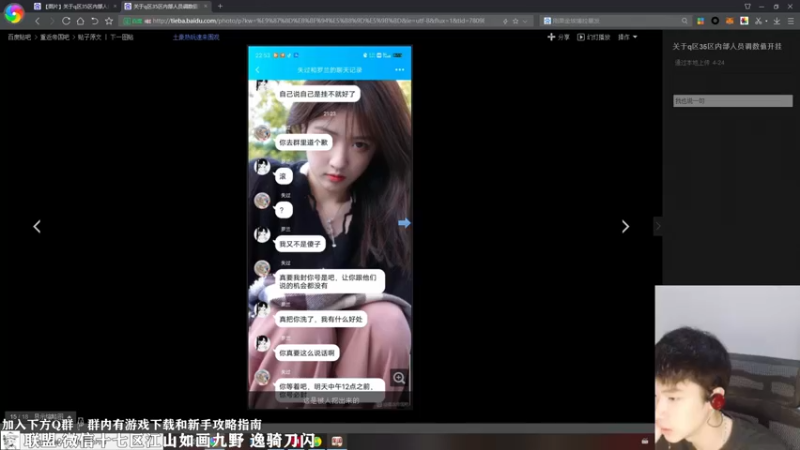Collapse the right sidebar panel arrow
This screenshot has width=800, height=450.
click(658, 226)
